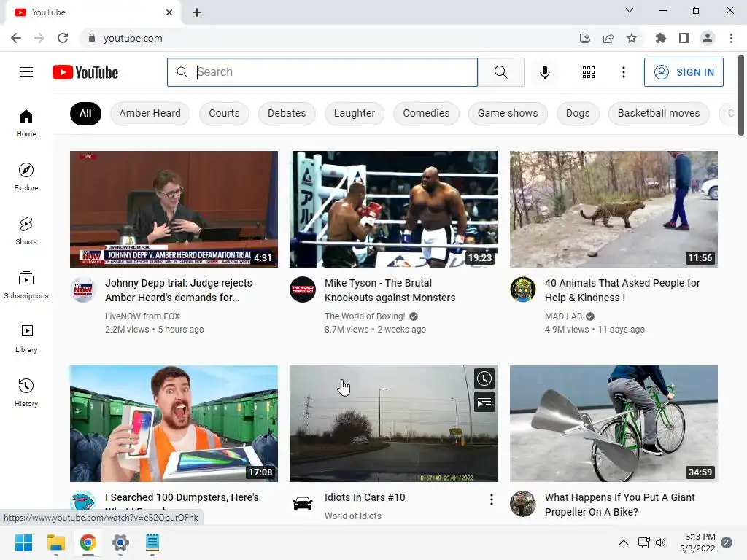Click The World of Boxing! channel name
The image size is (747, 560).
pyautogui.click(x=365, y=316)
